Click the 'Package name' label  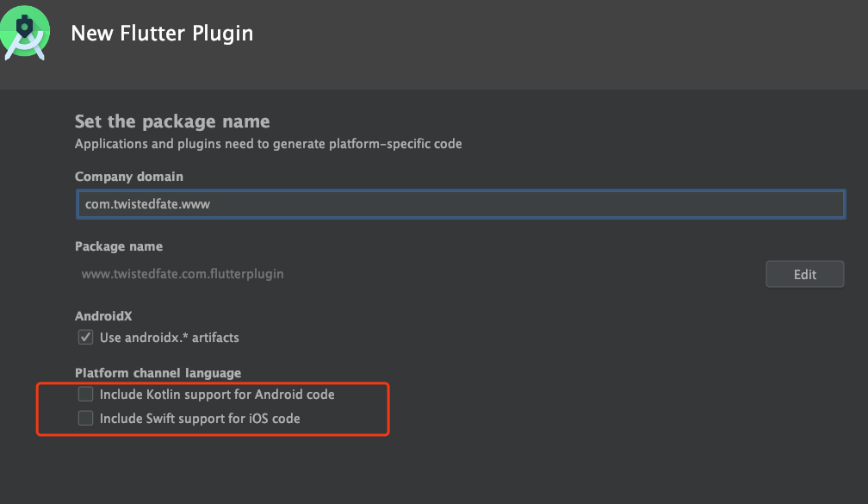coord(119,246)
